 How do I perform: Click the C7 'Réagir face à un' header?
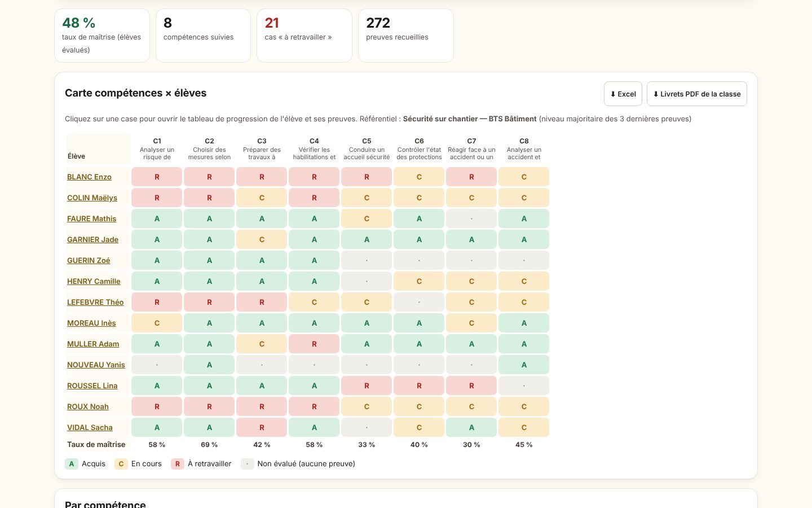click(x=471, y=149)
